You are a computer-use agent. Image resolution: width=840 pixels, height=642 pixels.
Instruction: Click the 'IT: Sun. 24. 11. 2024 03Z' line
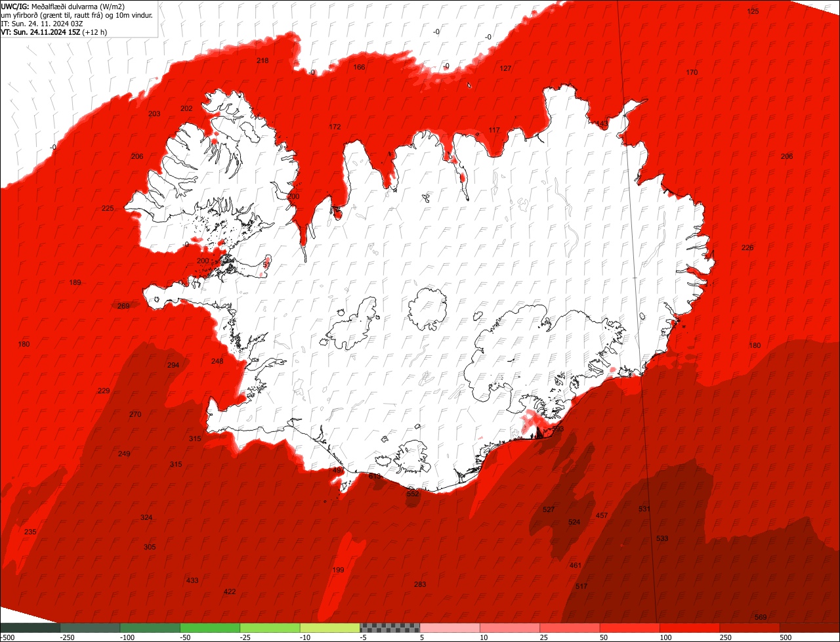tap(42, 23)
